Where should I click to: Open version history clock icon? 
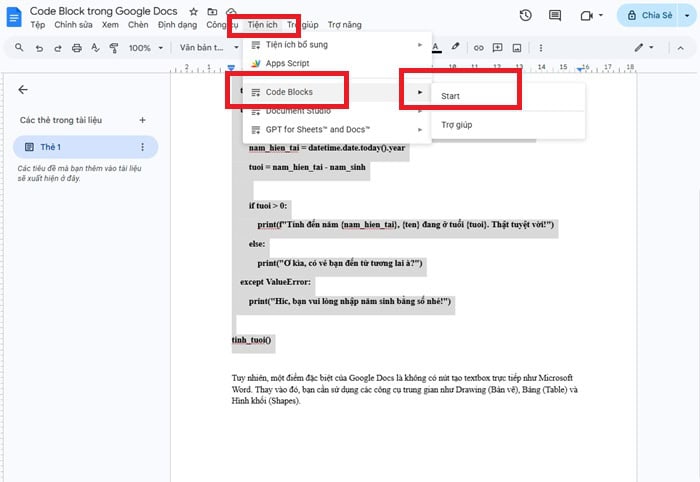tap(525, 16)
